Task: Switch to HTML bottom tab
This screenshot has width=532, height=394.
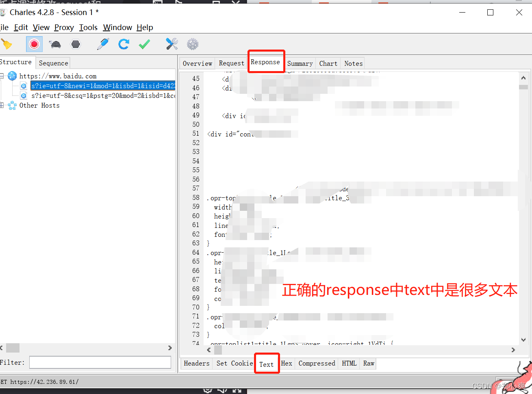Action: (349, 363)
